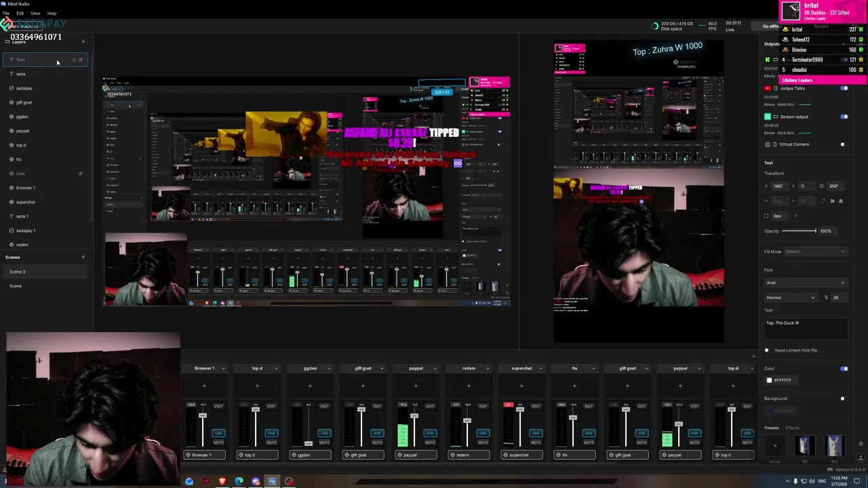The image size is (868, 488).
Task: Add effect to superchat channel
Action: [521, 386]
